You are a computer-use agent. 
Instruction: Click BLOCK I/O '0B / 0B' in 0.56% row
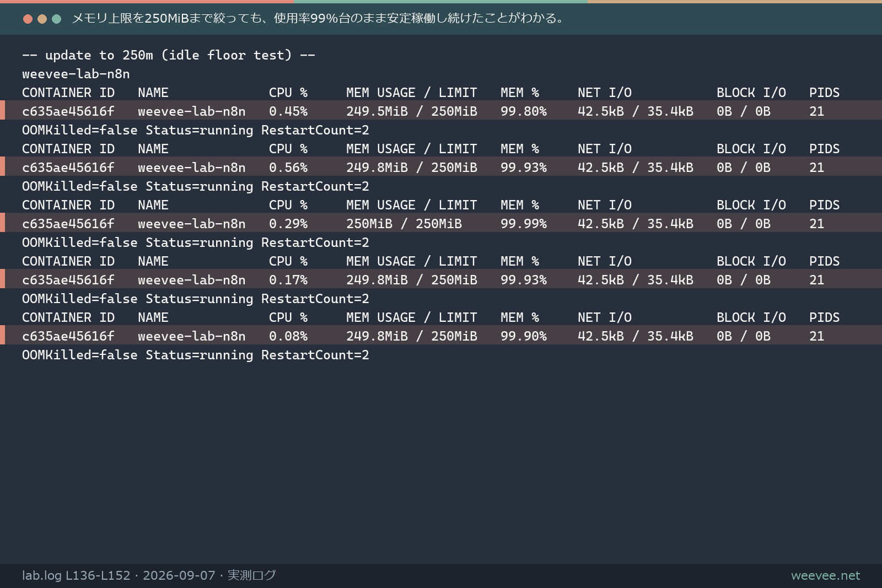point(744,168)
